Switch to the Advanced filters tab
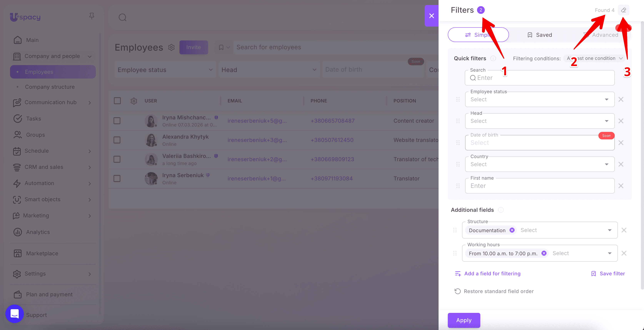 (x=601, y=35)
